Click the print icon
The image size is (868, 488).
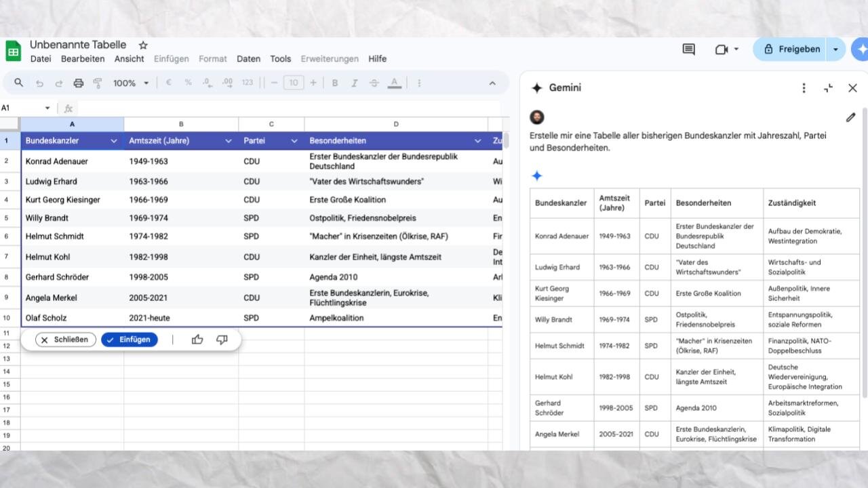(78, 83)
